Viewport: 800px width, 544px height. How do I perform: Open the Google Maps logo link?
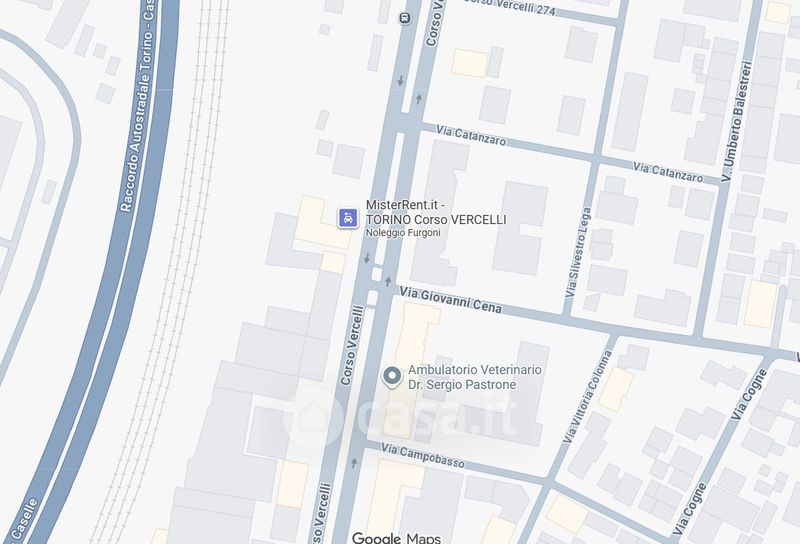(396, 538)
